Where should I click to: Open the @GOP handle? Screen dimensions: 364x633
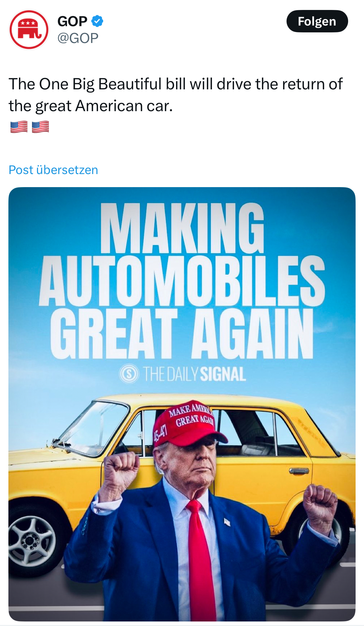click(78, 38)
